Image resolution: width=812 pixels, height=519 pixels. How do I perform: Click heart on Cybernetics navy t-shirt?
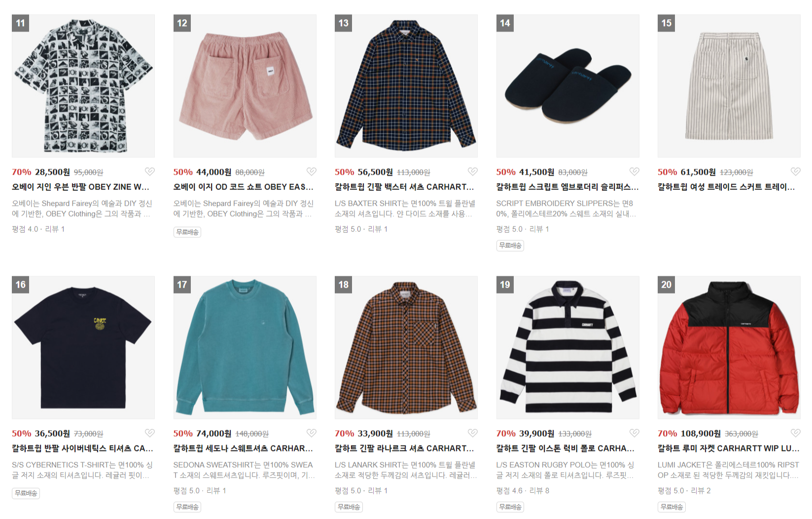click(x=149, y=433)
